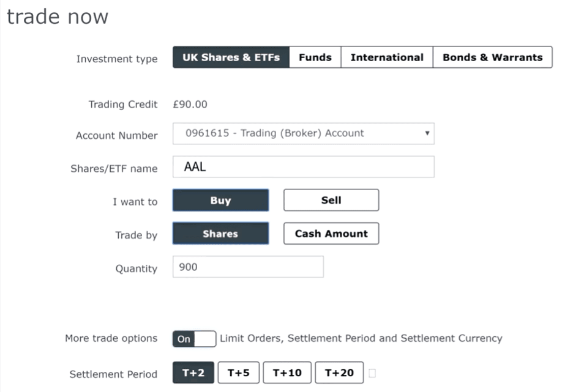Click the 'Limit Orders, Settlement Period and Settlement Currency' text
Screen dimensions: 573x392
361,338
